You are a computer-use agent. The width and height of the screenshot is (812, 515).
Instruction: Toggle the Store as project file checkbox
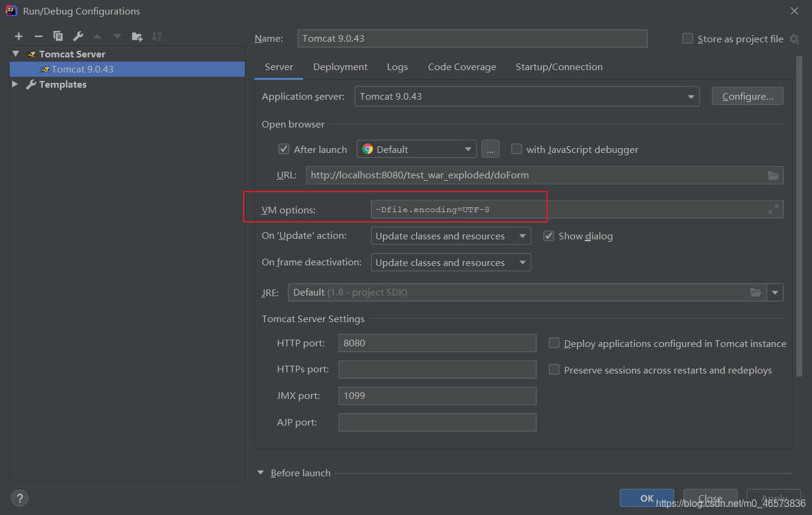687,39
